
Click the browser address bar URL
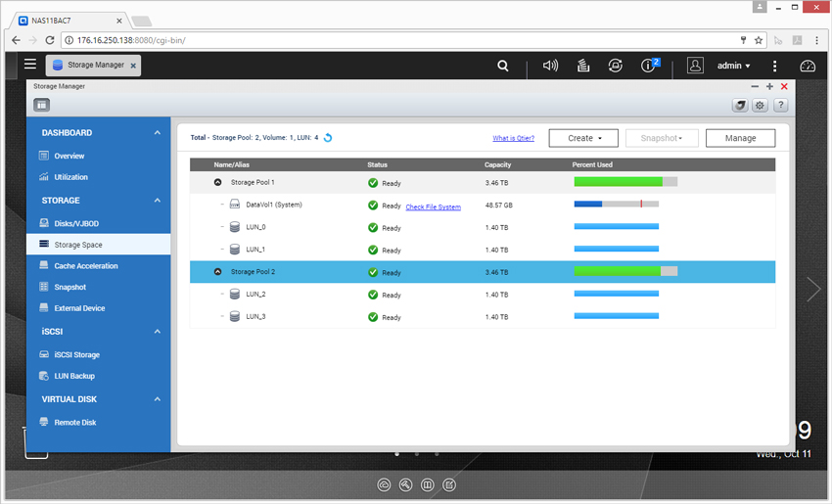point(131,40)
